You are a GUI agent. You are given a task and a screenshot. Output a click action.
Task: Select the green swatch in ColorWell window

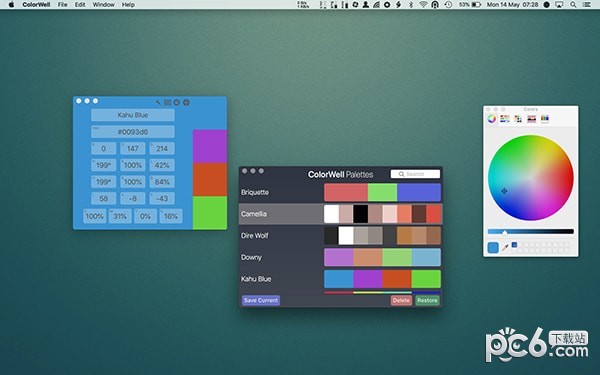tap(210, 213)
